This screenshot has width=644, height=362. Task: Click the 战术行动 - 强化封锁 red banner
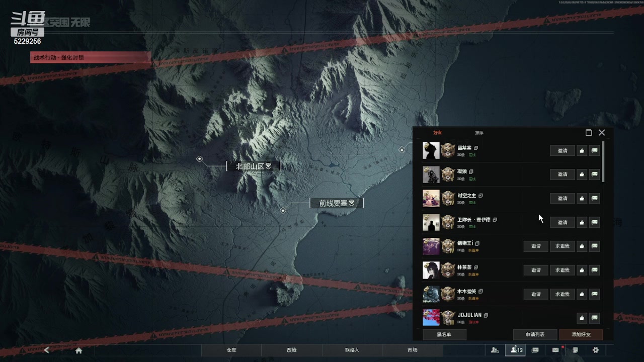pos(91,57)
